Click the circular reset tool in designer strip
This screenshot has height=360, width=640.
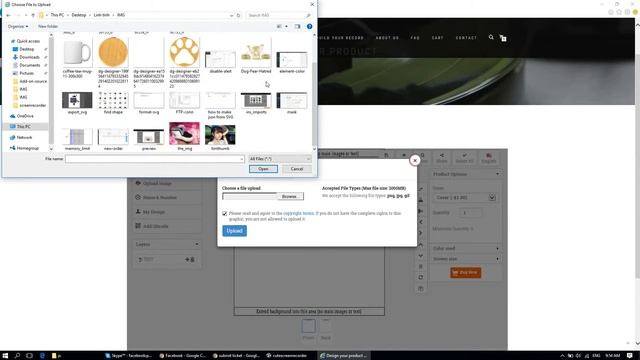coord(421,278)
